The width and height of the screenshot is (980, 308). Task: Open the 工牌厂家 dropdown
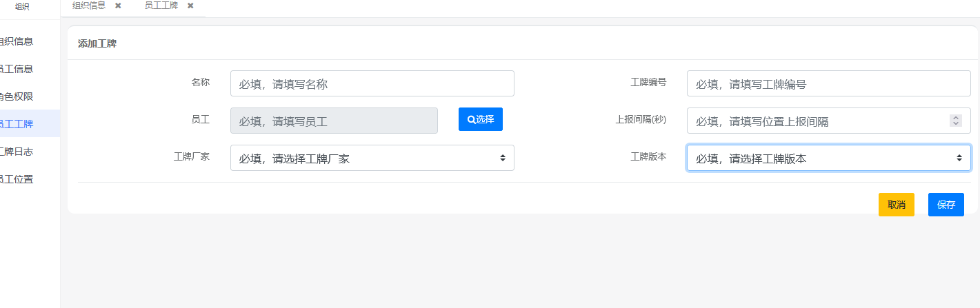(372, 158)
